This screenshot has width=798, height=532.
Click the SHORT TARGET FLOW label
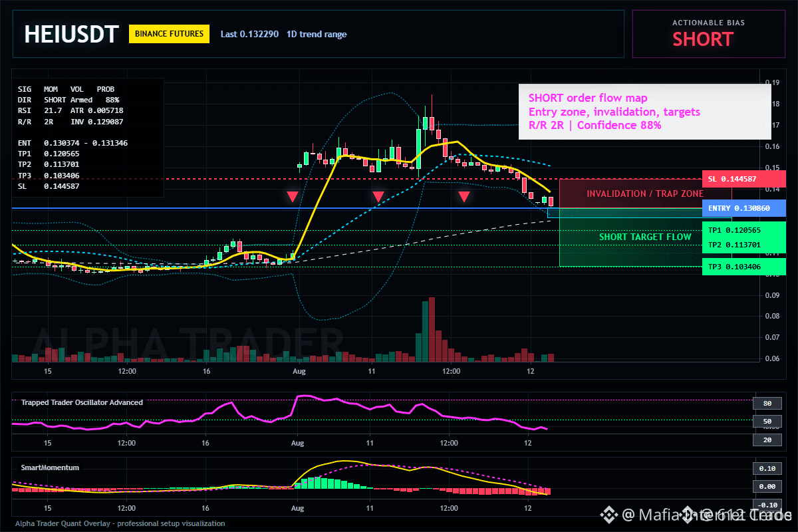coord(645,237)
